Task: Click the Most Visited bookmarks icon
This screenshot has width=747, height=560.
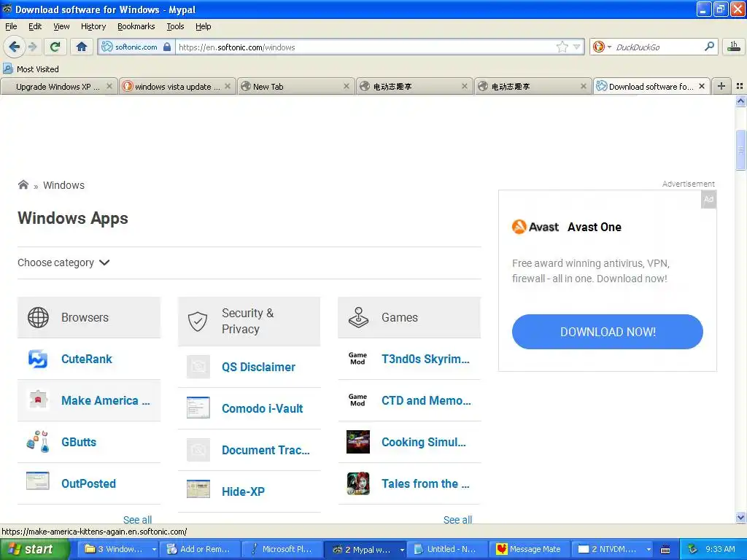Action: (8, 69)
